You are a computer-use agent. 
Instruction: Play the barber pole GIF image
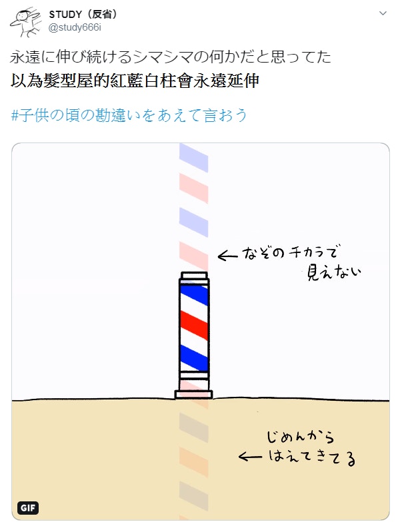coord(201,332)
